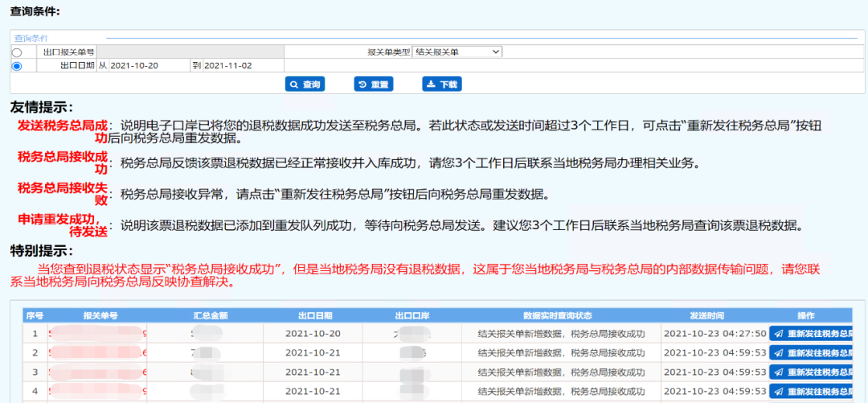868x403 pixels.
Task: Open the 报关单类型 dropdown
Action: click(457, 52)
